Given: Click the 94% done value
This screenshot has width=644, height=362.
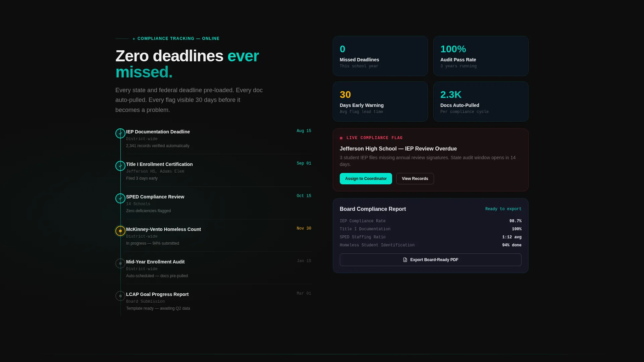Looking at the screenshot, I should pos(512,245).
